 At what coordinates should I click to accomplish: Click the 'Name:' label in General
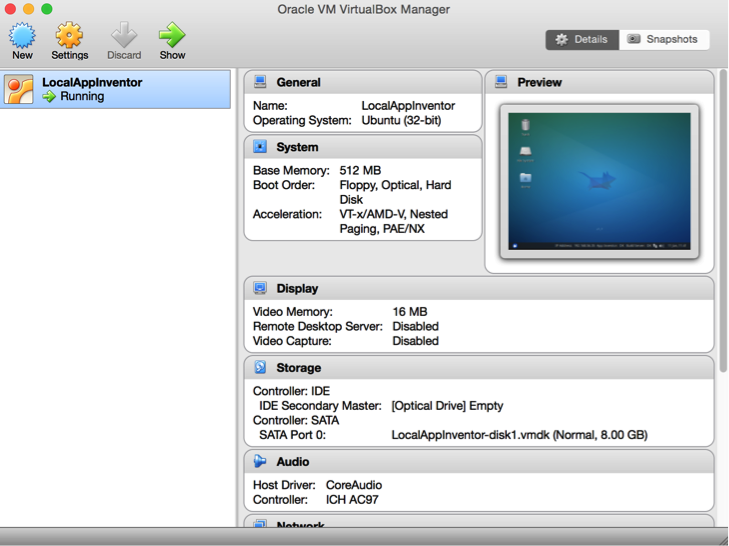270,106
